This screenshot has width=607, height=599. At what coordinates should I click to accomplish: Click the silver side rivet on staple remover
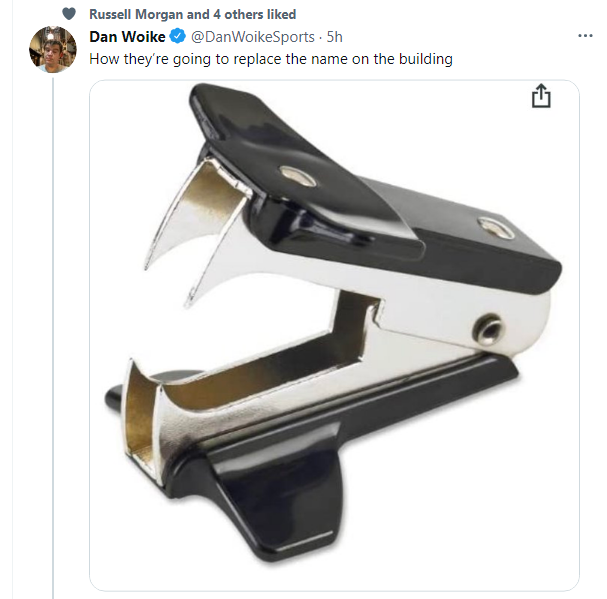point(487,330)
